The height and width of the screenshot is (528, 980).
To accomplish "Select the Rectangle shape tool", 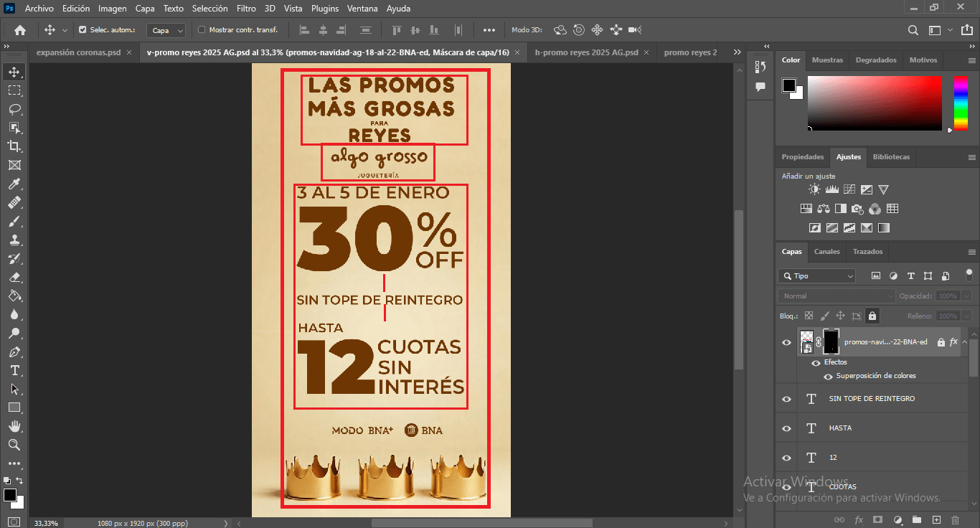I will (14, 407).
